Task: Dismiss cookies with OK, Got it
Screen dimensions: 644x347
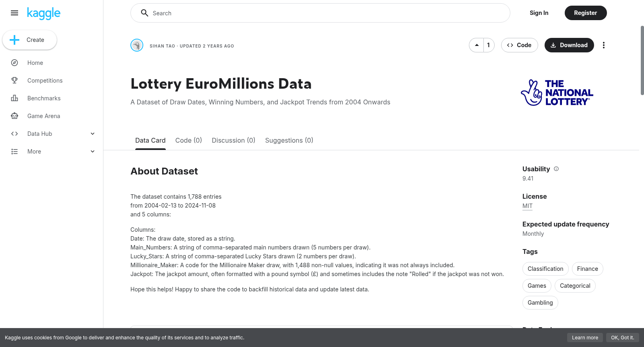Action: (x=622, y=338)
